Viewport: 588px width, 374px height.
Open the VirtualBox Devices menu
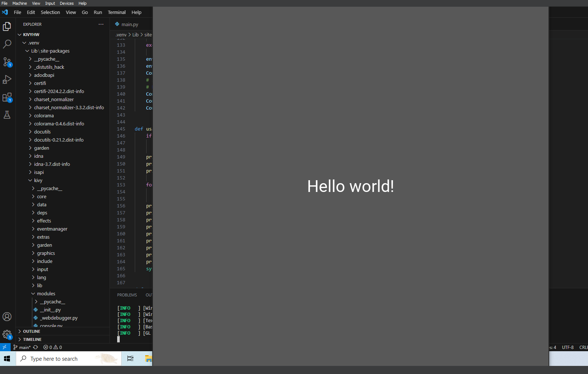[66, 3]
